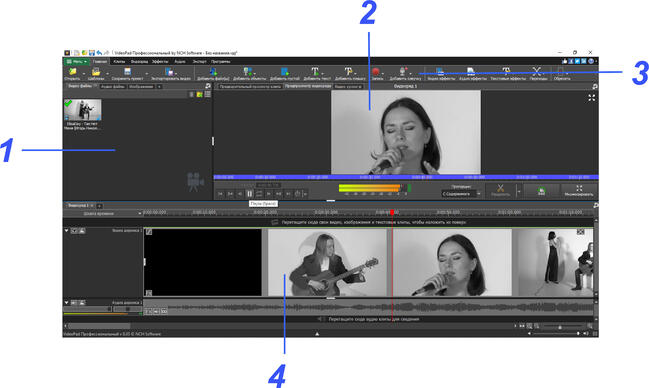Viewport: 649px width, 388px height.
Task: Click the 360 button under preview
Action: coord(541,191)
